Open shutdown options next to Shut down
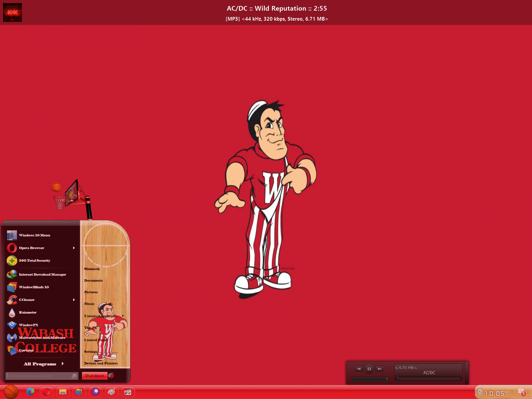 111,375
